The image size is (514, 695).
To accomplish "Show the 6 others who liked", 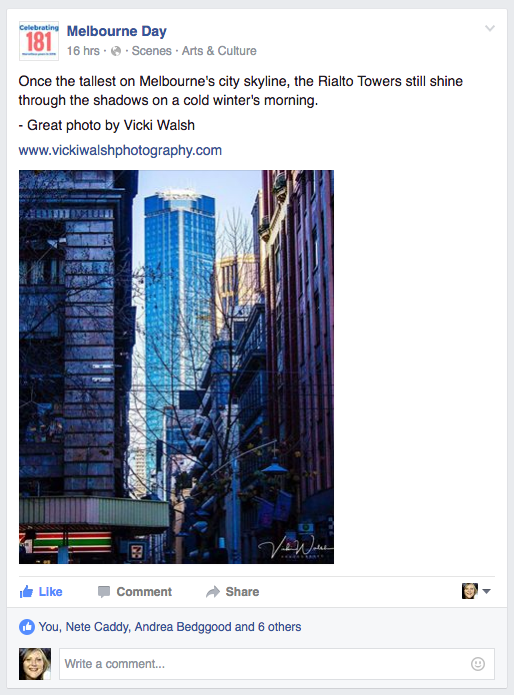I will [x=279, y=627].
